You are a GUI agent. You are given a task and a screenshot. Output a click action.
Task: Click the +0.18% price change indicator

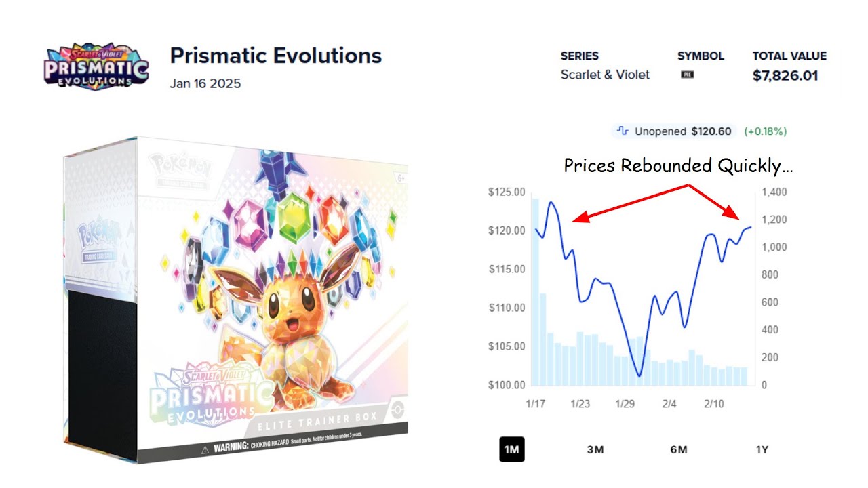[765, 131]
